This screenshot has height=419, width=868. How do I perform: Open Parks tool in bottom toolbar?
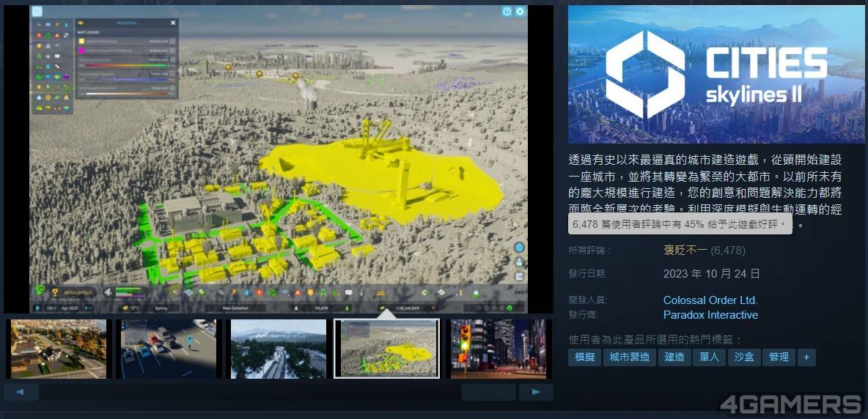click(335, 292)
